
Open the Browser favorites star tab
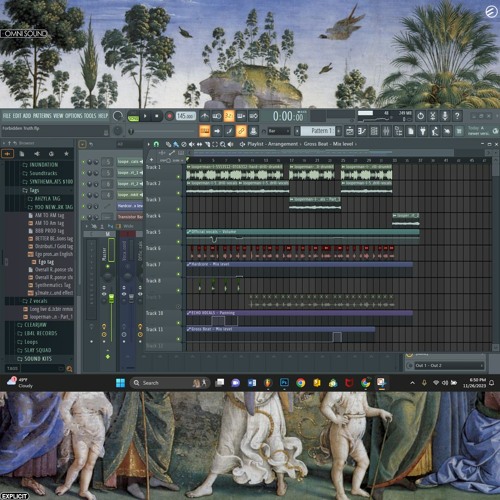pos(66,153)
